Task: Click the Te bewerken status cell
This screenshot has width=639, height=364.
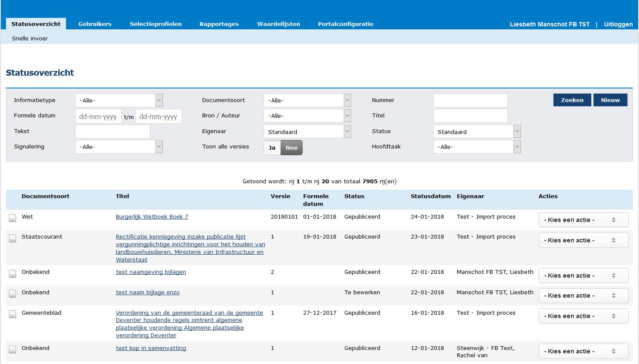Action: [362, 292]
